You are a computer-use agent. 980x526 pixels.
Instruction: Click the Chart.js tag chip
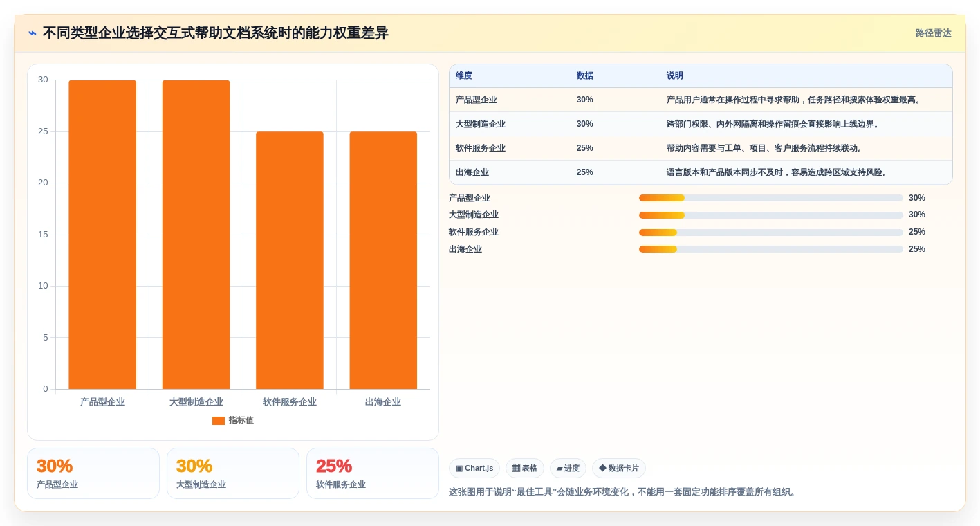pyautogui.click(x=474, y=469)
